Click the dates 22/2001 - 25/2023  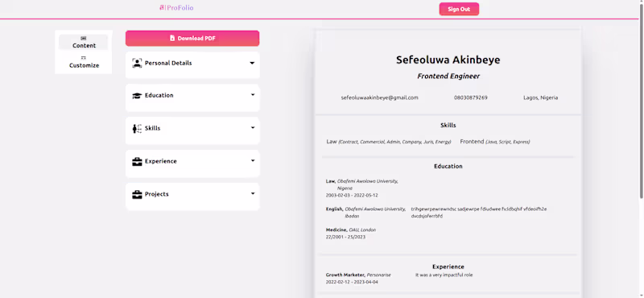pos(345,237)
